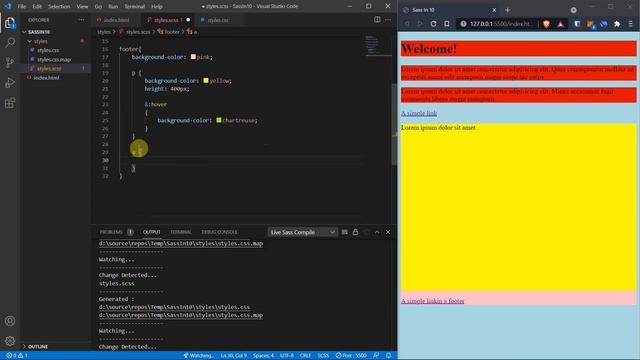Click 'A simple link in a footer'

(x=432, y=301)
